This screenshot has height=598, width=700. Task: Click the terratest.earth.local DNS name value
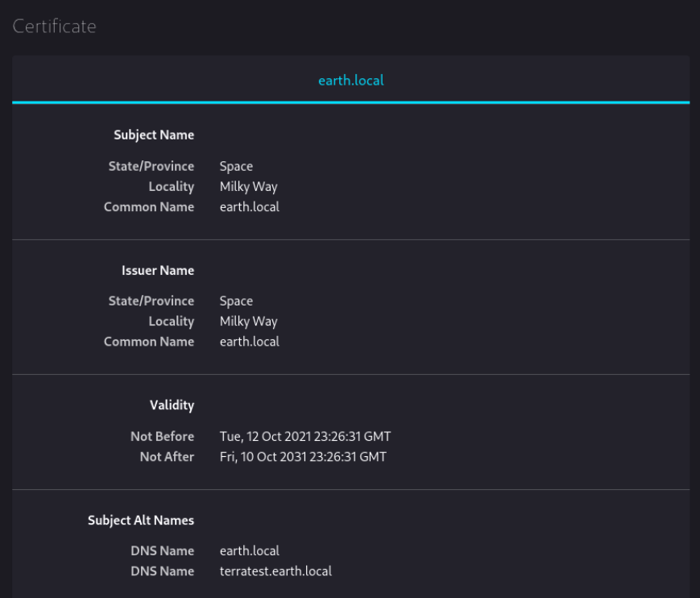coord(275,571)
